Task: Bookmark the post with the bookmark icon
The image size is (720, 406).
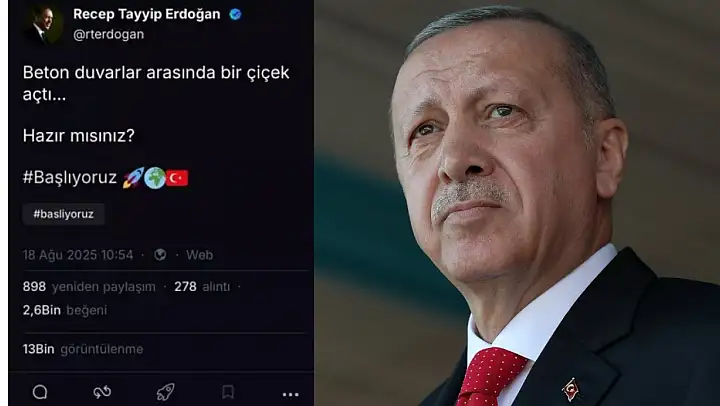Action: tap(228, 392)
